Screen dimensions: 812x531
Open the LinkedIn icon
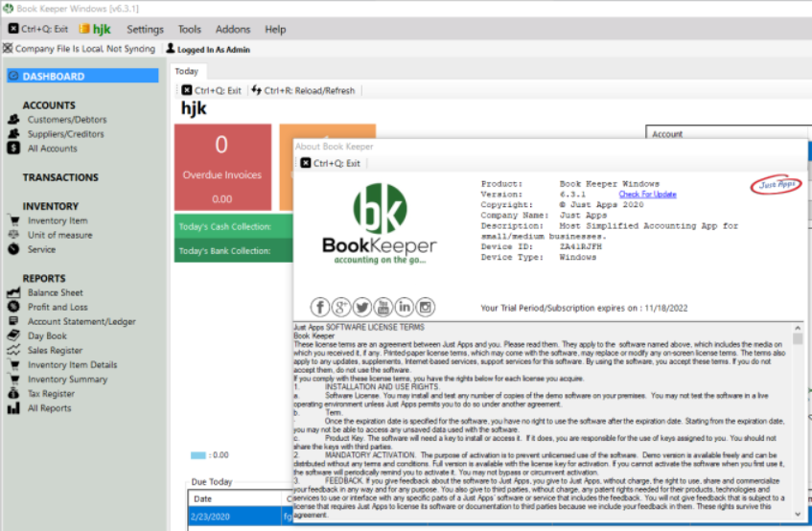tap(405, 308)
